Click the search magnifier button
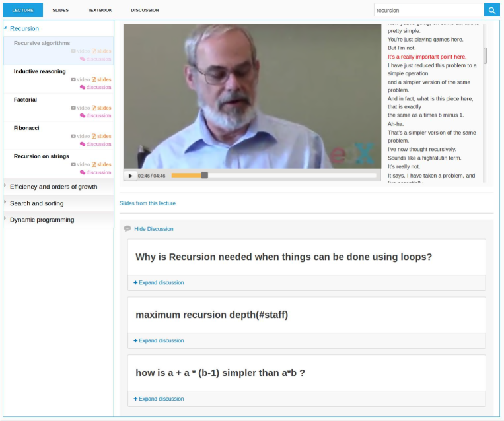This screenshot has width=504, height=421. tap(492, 10)
